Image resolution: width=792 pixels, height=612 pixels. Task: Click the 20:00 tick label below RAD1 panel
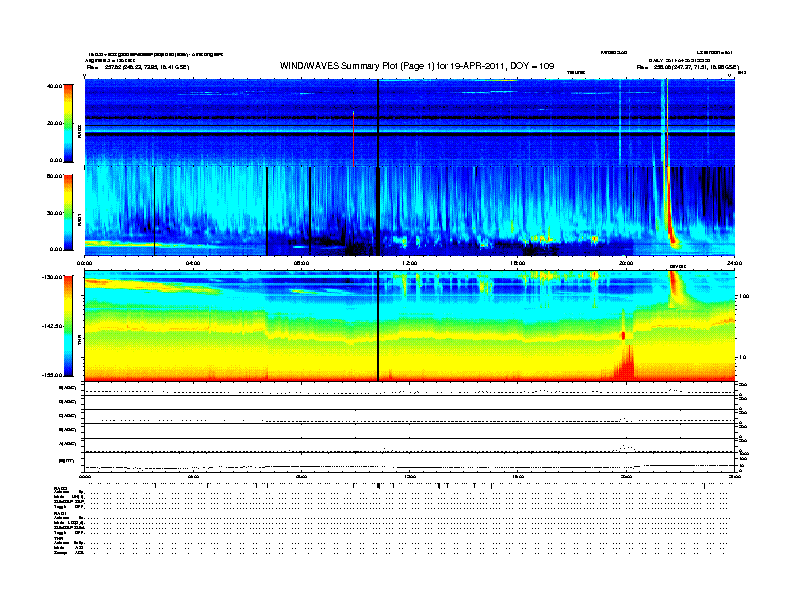(x=626, y=263)
